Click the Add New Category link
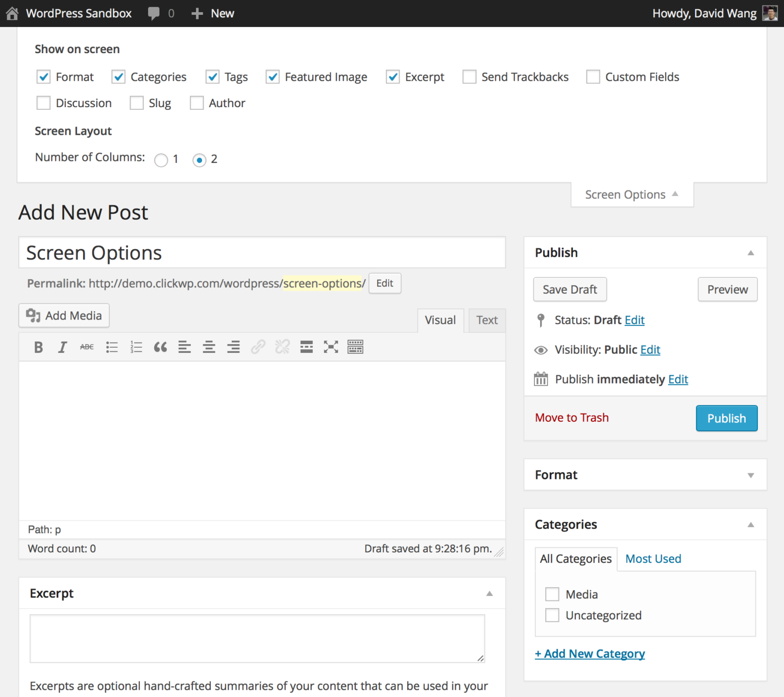784x697 pixels. (x=590, y=654)
